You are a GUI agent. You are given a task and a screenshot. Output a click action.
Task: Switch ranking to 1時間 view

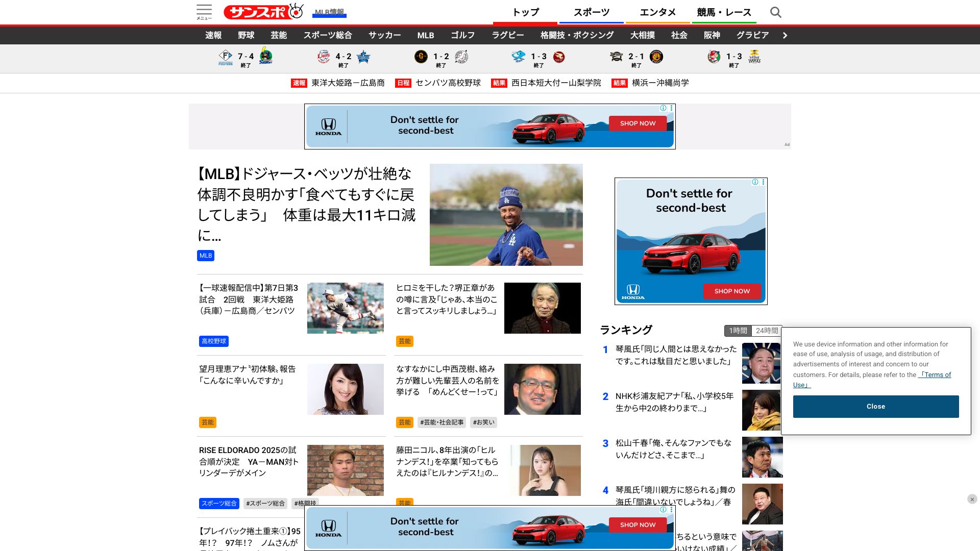coord(738,331)
